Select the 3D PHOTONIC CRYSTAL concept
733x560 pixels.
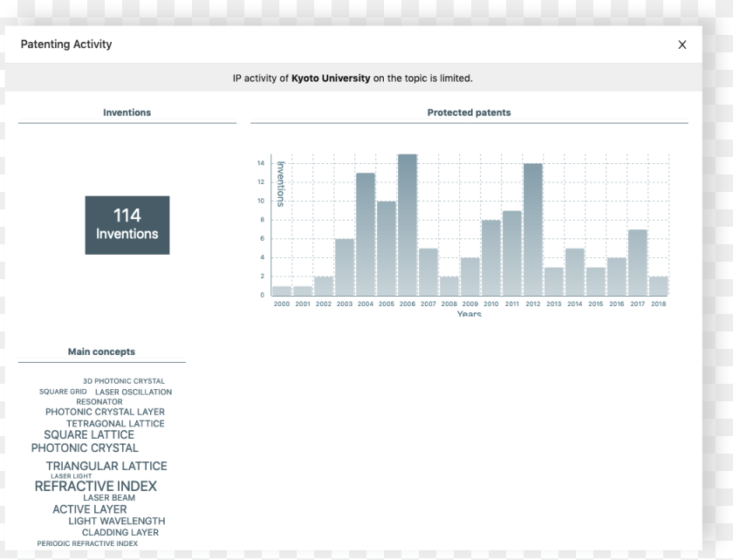point(124,381)
